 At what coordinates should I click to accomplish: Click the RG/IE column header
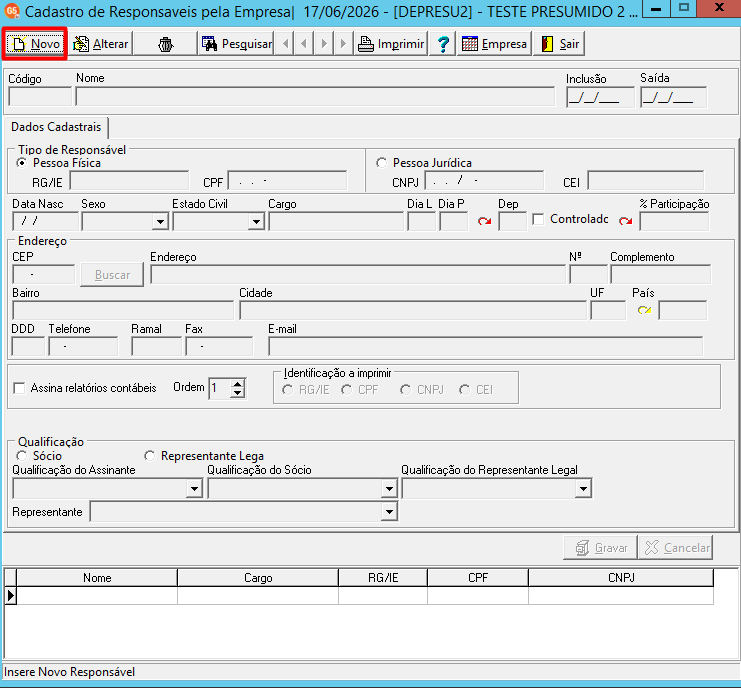click(x=383, y=578)
